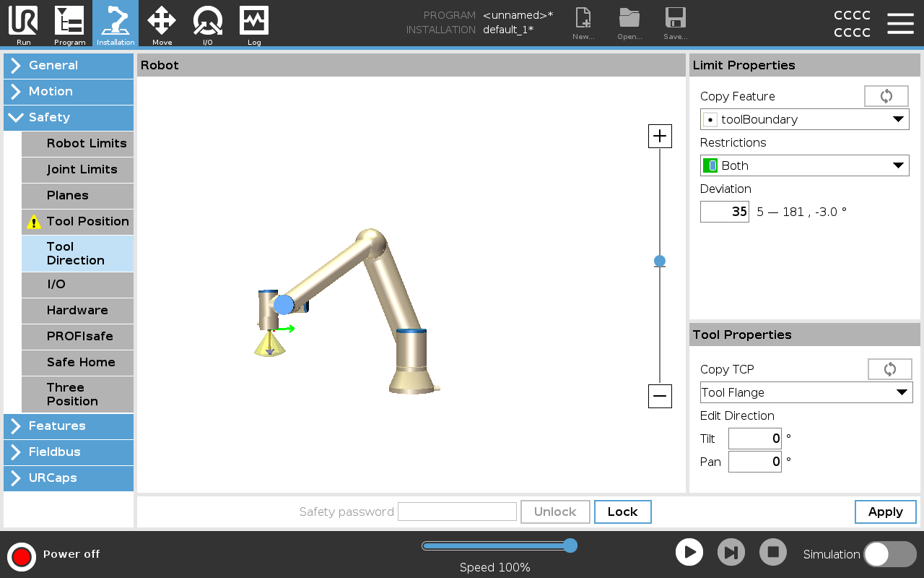This screenshot has height=578, width=924.
Task: Click the Apply button
Action: 885,512
